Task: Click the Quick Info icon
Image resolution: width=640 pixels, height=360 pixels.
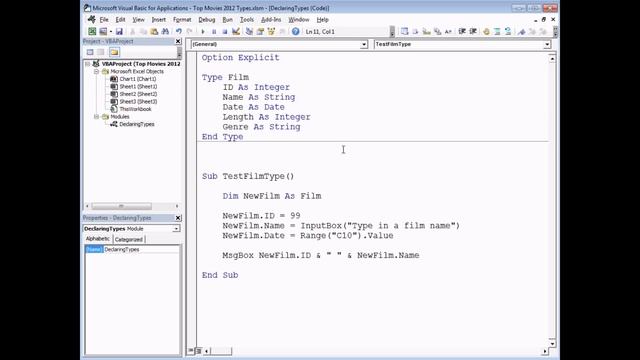Action: 427,31
